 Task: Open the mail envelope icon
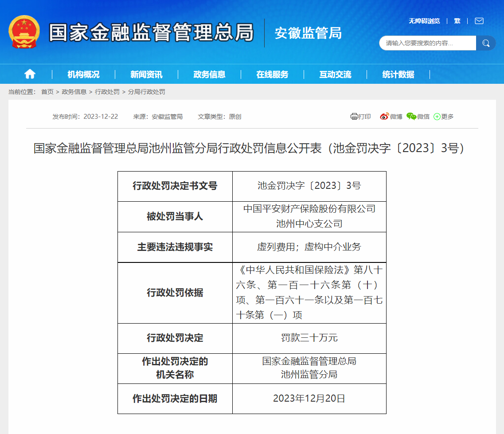click(x=479, y=21)
